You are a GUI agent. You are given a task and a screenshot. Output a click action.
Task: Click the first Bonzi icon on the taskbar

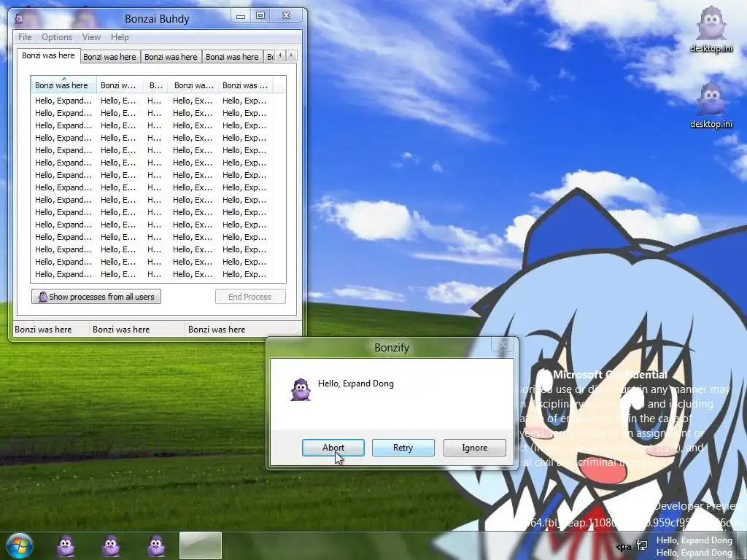(66, 545)
